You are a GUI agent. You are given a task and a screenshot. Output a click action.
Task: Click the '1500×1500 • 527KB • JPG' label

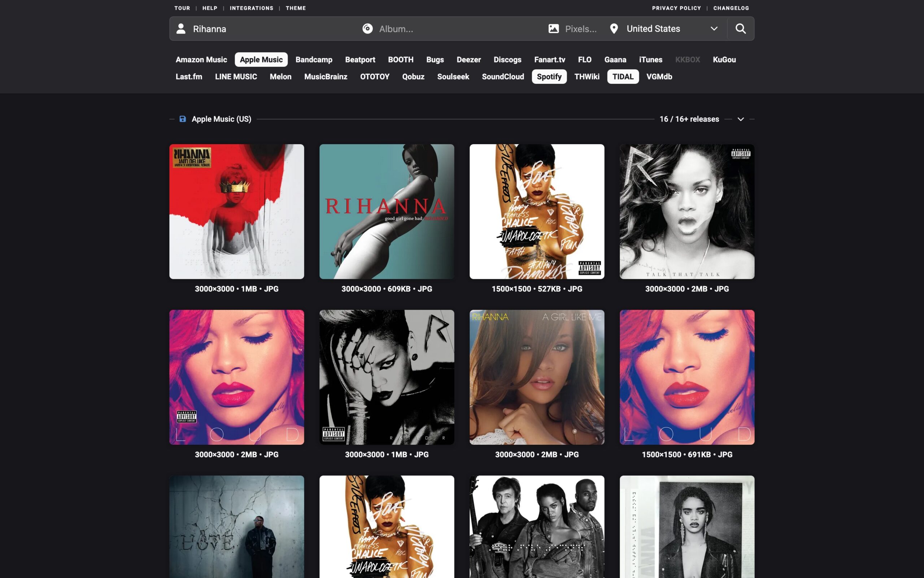537,289
